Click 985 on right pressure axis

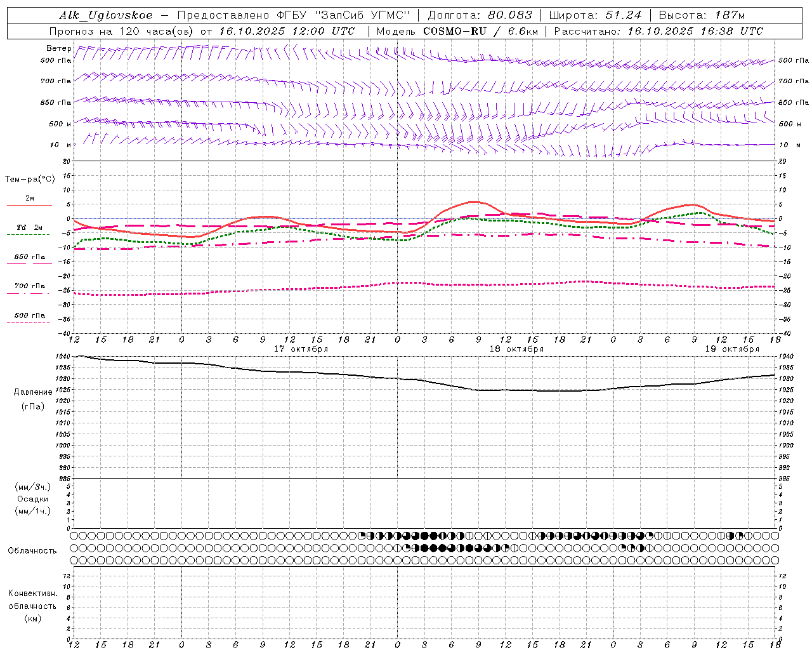[785, 479]
